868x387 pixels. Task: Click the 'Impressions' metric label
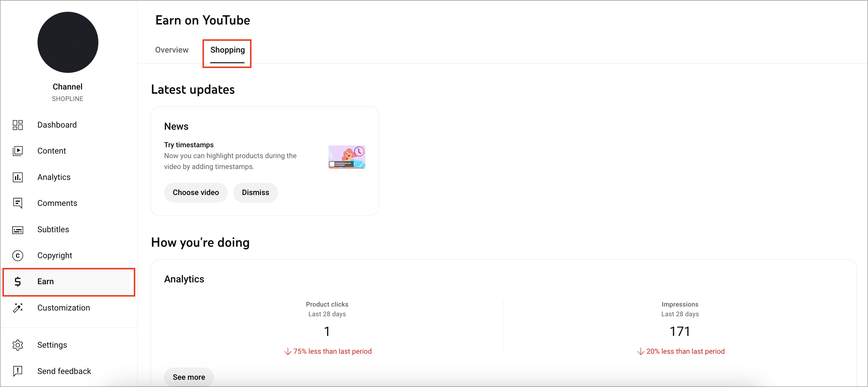coord(680,304)
